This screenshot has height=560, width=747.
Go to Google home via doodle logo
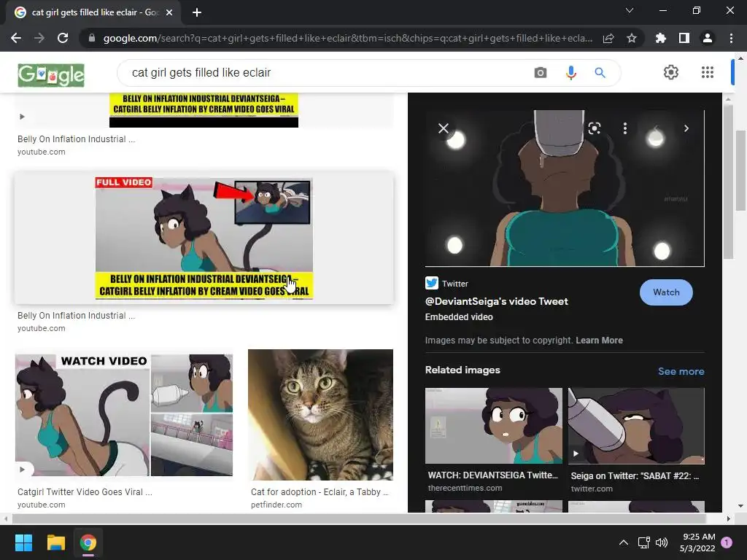51,75
